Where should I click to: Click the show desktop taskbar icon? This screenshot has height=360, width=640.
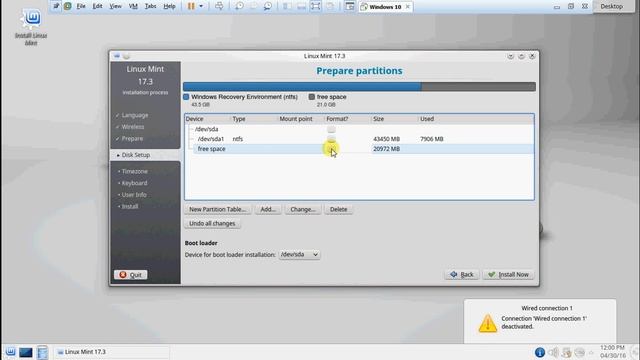click(26, 352)
